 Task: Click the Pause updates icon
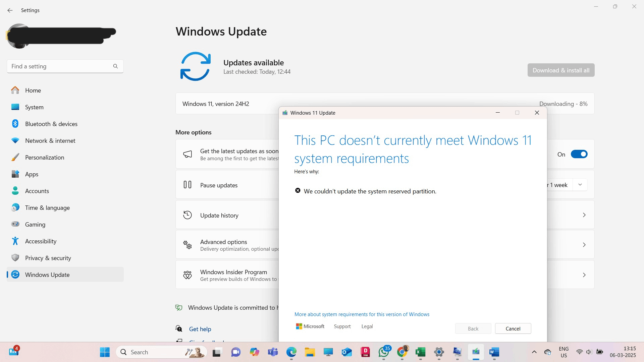click(x=187, y=185)
